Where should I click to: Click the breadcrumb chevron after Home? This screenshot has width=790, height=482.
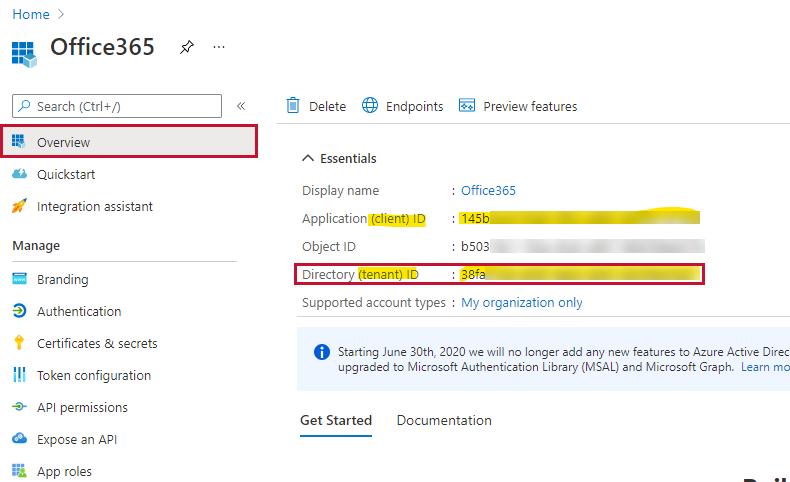click(x=61, y=14)
